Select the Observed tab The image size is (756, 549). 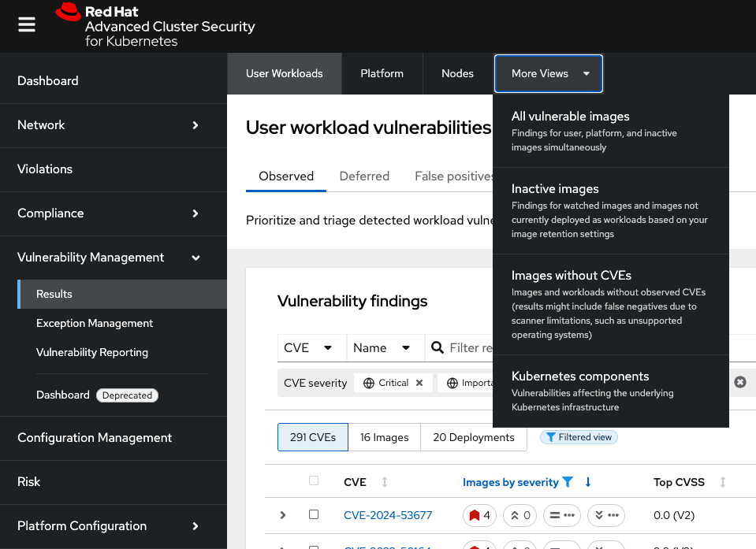pos(286,176)
